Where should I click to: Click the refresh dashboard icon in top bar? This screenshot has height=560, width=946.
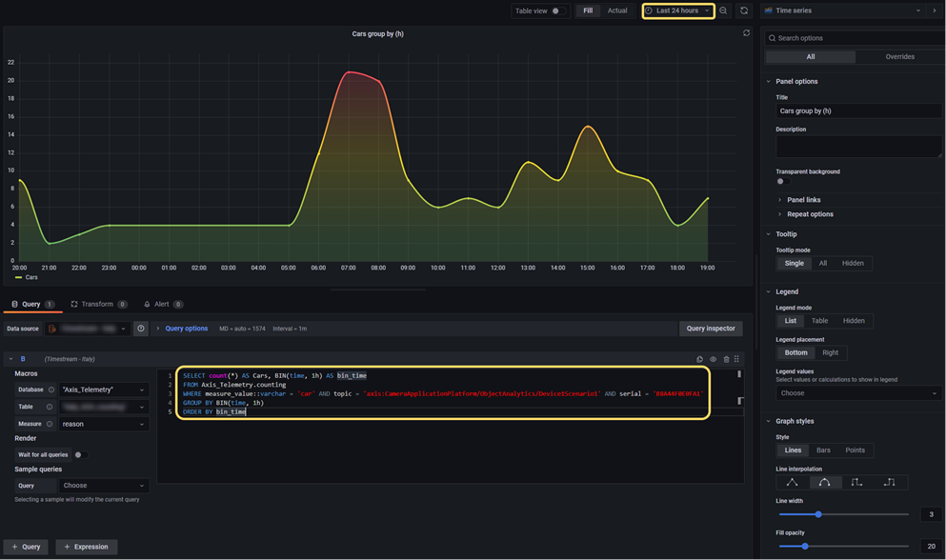[744, 10]
